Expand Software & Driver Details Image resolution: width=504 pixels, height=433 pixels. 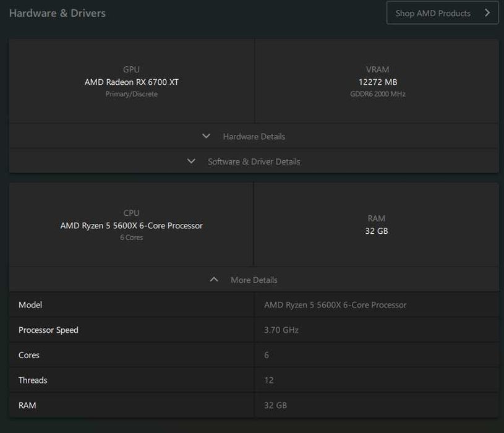click(x=254, y=161)
